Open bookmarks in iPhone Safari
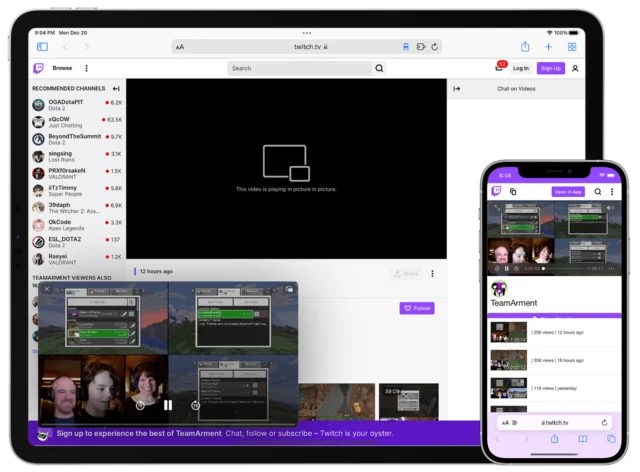 (583, 439)
